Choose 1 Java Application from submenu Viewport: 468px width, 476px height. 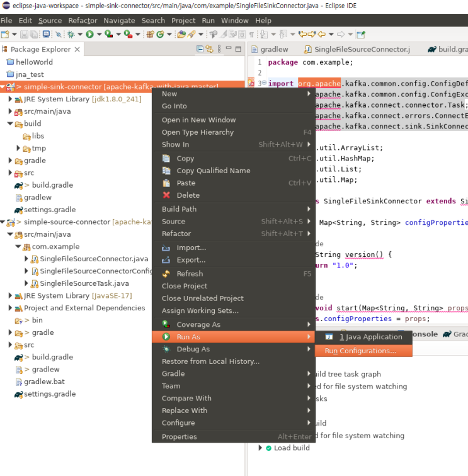tap(363, 337)
